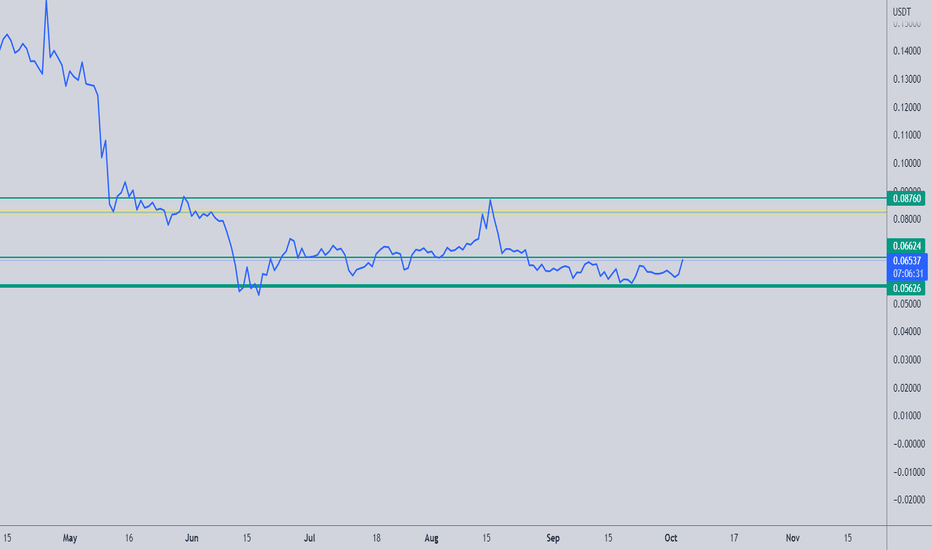Click the 0.08760 price line label

(x=906, y=199)
